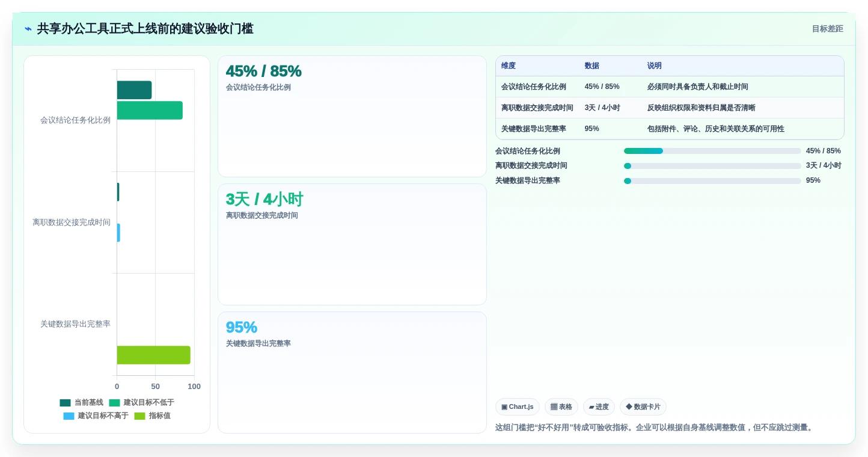Click the lime green 指标值 legend swatch
The height and width of the screenshot is (457, 868).
tap(139, 416)
